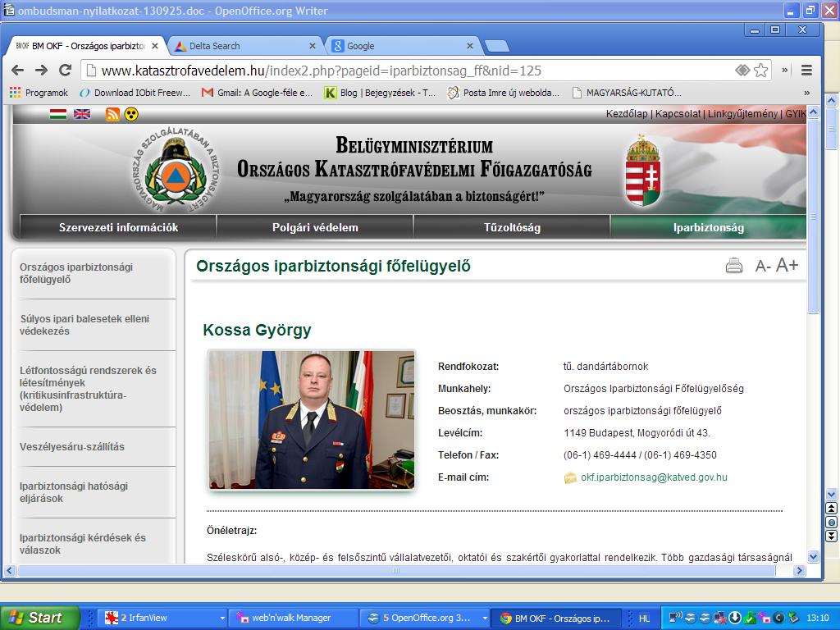This screenshot has height=630, width=840.
Task: Go forward with the browser forward arrow
Action: (41, 71)
